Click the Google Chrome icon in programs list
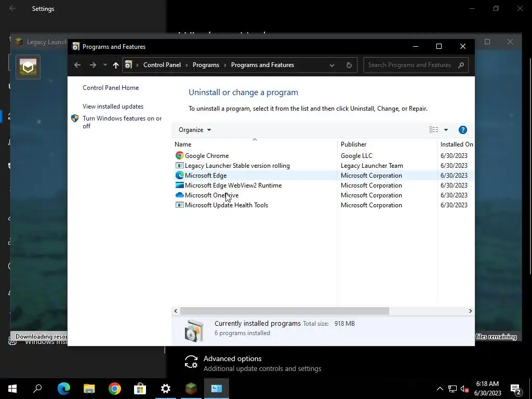The image size is (532, 399). point(179,156)
